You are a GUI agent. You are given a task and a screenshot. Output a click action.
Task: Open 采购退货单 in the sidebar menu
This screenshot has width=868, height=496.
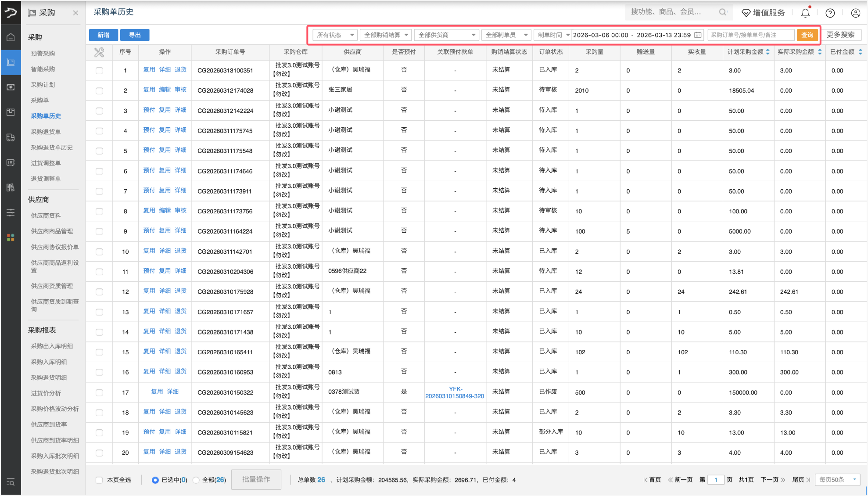(46, 132)
